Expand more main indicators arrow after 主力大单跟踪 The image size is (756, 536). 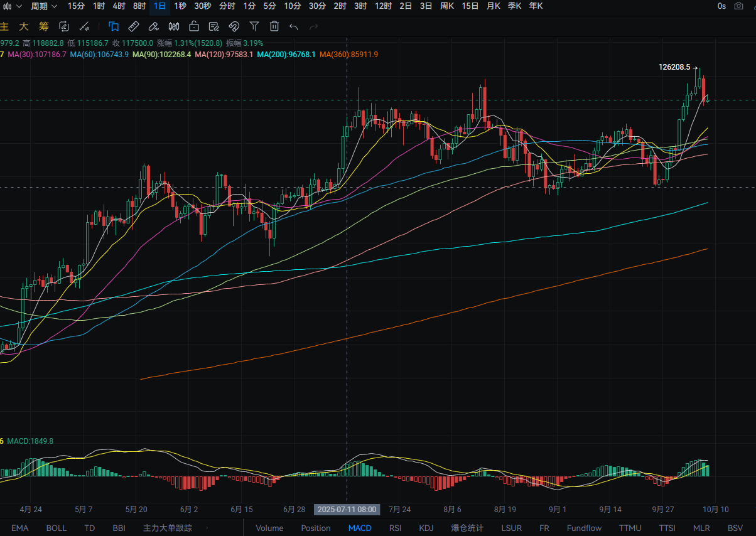coord(207,528)
